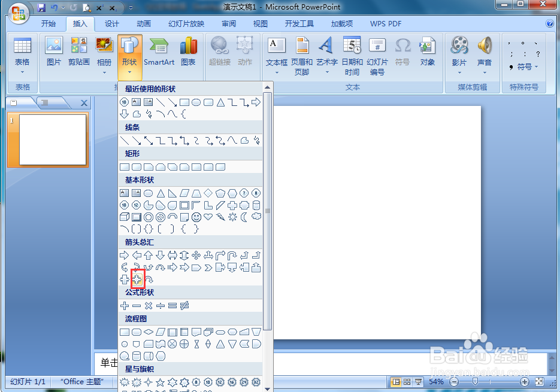Select slide 1 thumbnail
This screenshot has height=392, width=560.
tap(53, 139)
